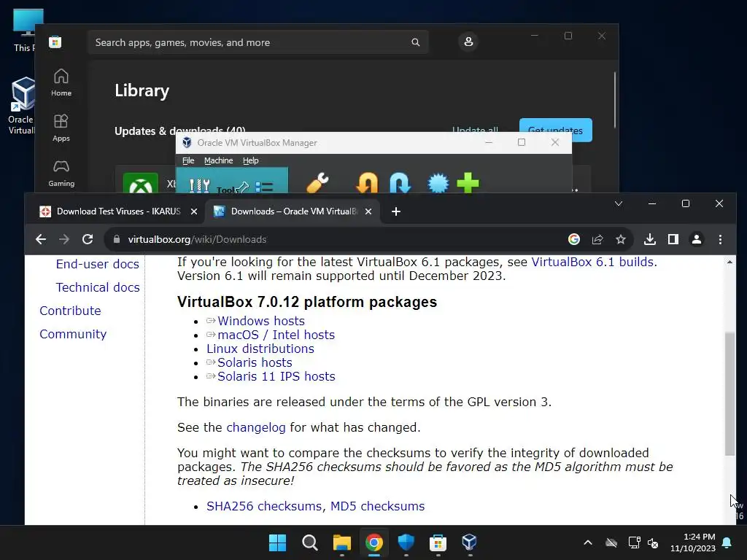Click the Xbox app icon in Library
This screenshot has width=747, height=560.
141,183
